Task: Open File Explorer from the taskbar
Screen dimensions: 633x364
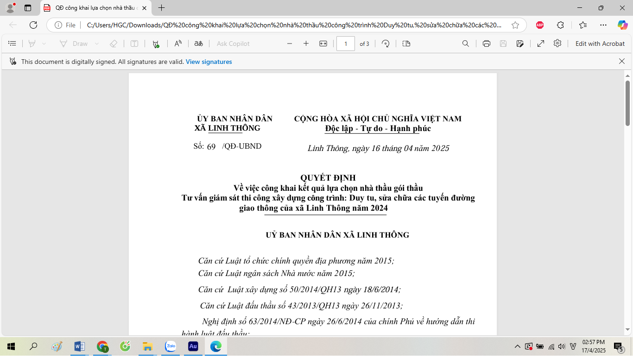Action: click(148, 346)
